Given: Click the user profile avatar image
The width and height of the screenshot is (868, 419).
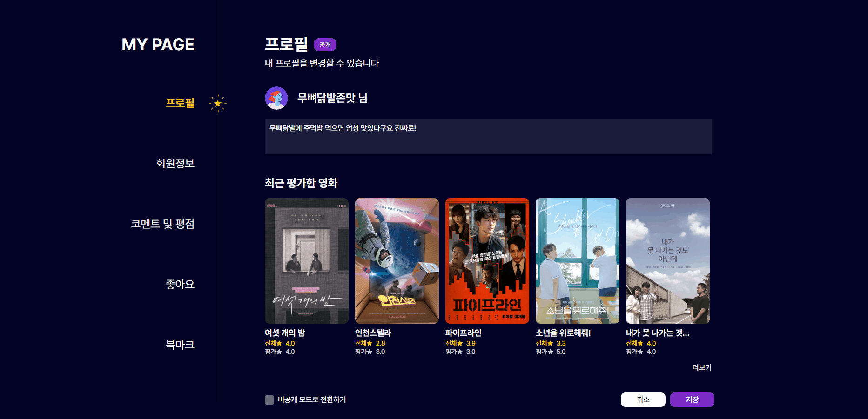Looking at the screenshot, I should pyautogui.click(x=276, y=98).
